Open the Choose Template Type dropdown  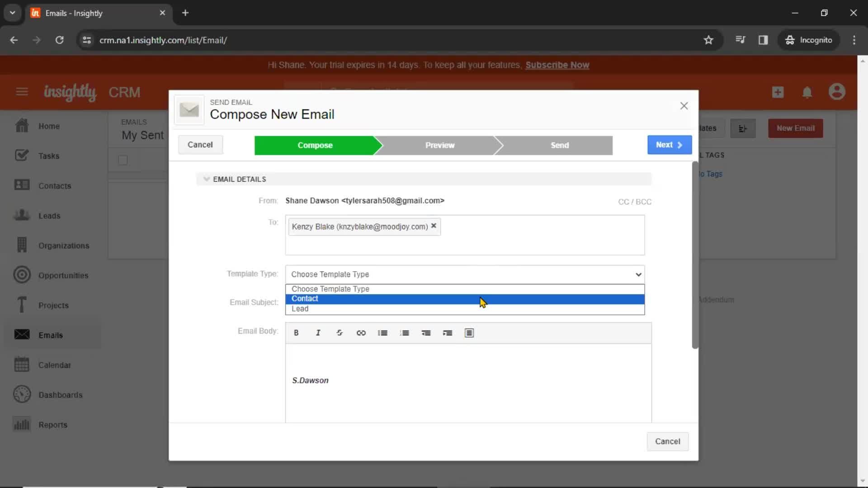(x=464, y=274)
